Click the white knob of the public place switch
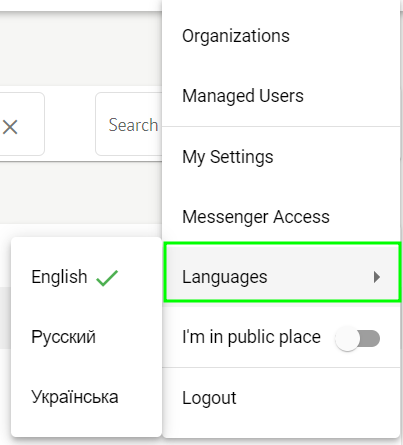 (347, 339)
